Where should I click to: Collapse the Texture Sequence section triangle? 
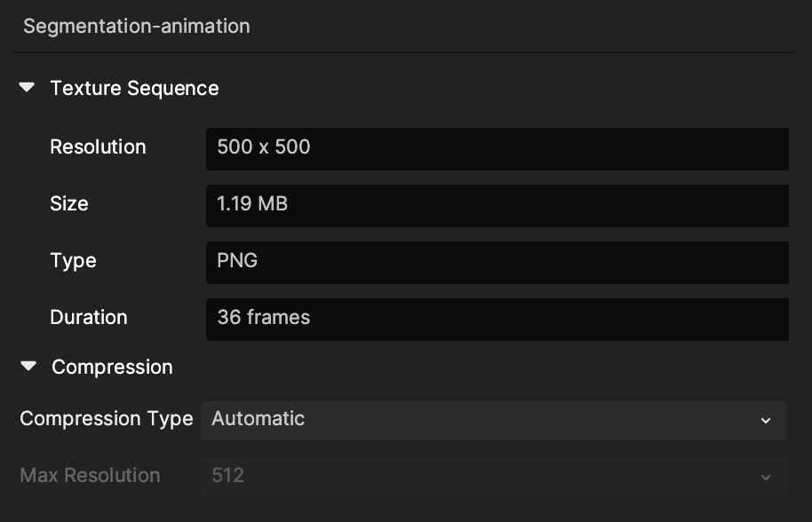click(x=27, y=87)
